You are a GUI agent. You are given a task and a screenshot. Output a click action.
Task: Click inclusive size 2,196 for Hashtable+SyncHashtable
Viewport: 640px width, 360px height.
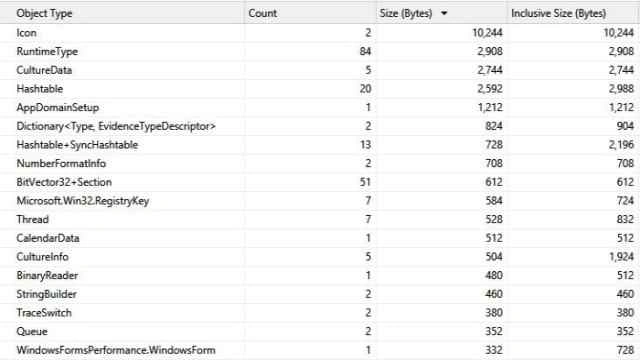[x=621, y=145]
